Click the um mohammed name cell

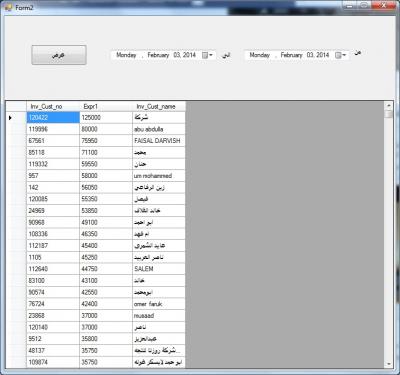[x=159, y=176]
